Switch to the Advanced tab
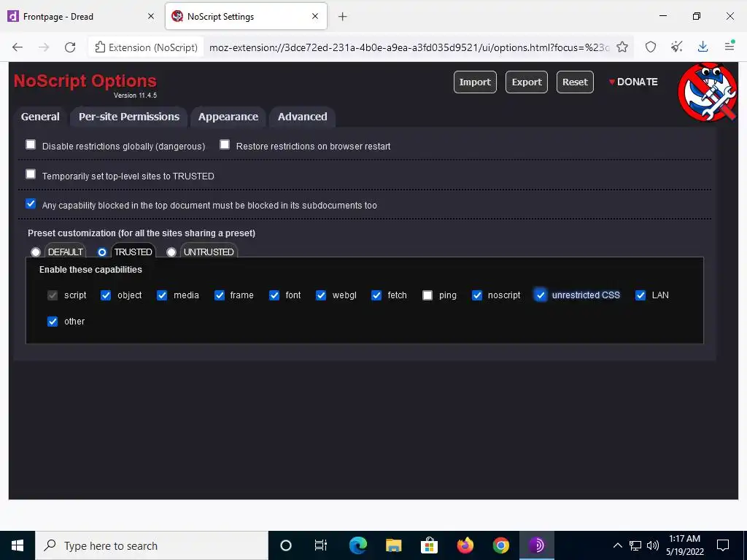747x560 pixels. pyautogui.click(x=303, y=117)
